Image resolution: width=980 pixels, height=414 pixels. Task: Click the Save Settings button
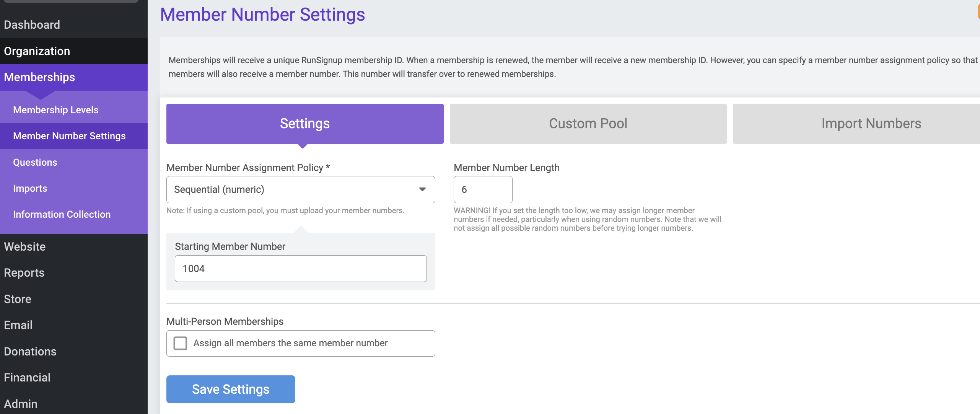[x=230, y=389]
